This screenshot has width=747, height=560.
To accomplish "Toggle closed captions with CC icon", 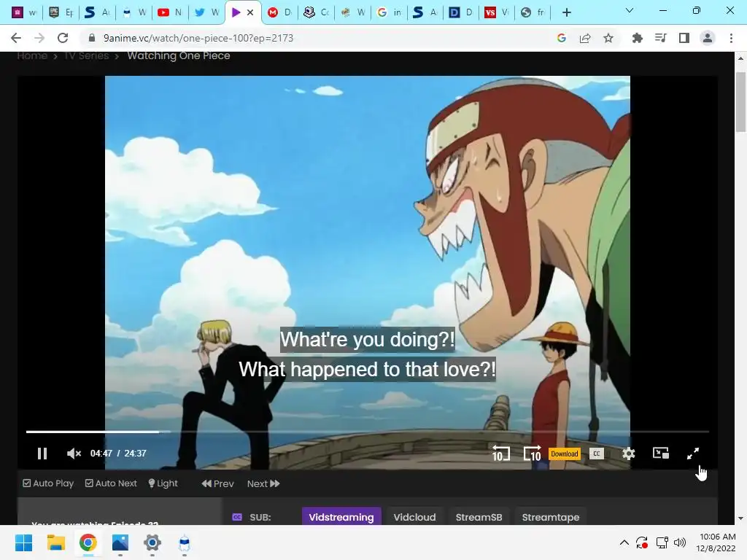I will pyautogui.click(x=597, y=454).
